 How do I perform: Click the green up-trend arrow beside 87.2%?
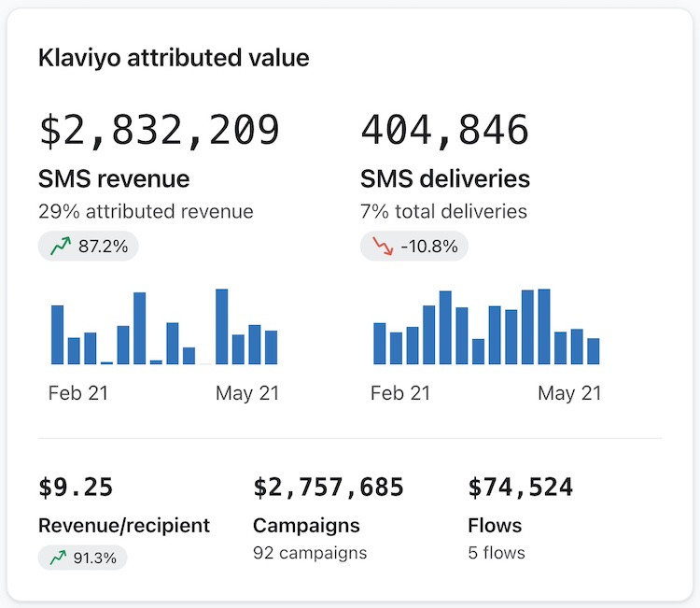pyautogui.click(x=61, y=247)
